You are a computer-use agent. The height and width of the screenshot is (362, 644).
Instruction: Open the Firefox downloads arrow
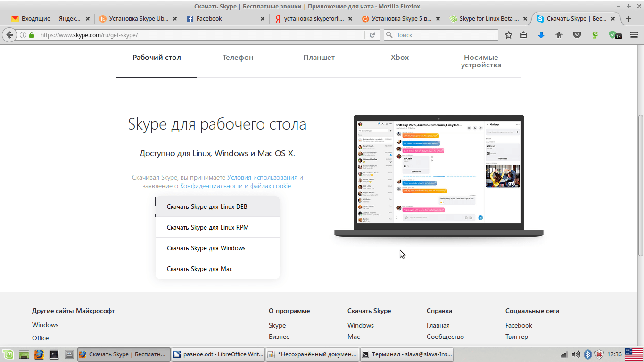(x=541, y=35)
